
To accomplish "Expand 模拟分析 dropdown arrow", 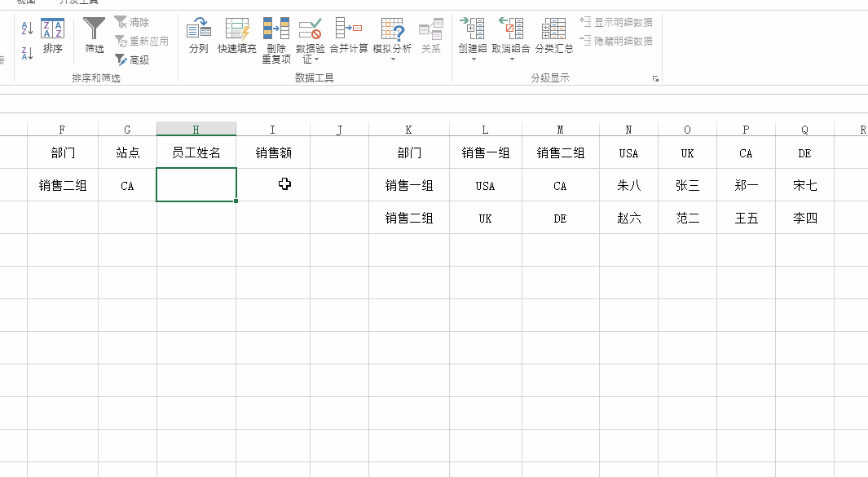I will point(393,60).
